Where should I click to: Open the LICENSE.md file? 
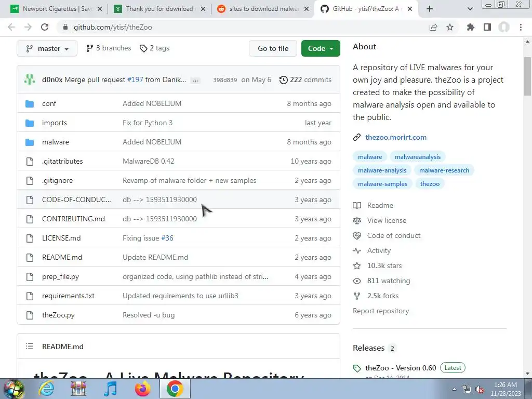pyautogui.click(x=61, y=238)
